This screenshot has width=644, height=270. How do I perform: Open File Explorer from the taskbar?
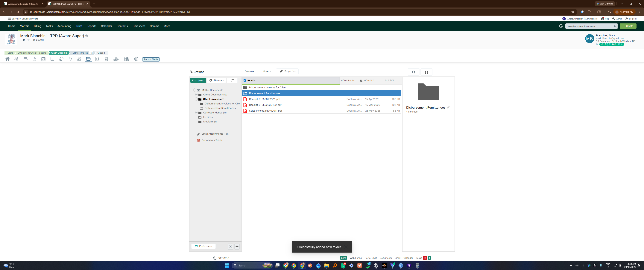pos(326,266)
